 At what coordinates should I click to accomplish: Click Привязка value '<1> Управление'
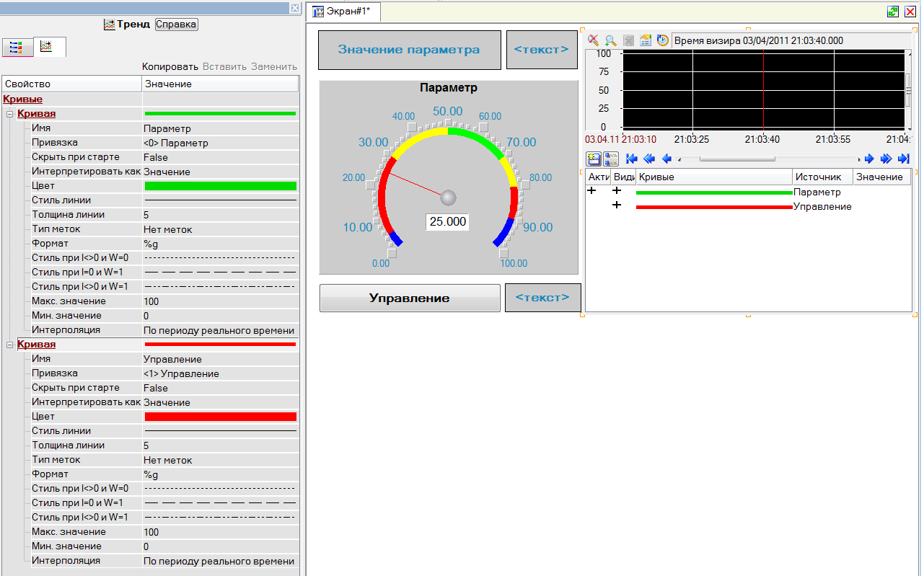click(221, 373)
